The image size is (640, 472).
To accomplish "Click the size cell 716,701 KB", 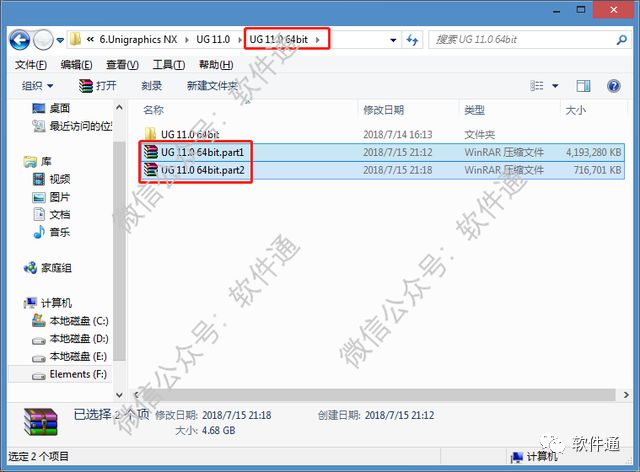I will coord(598,170).
